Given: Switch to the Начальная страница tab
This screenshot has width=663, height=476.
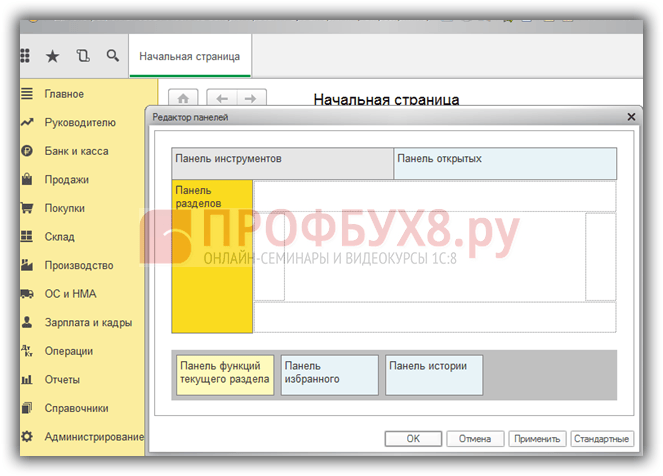Looking at the screenshot, I should [189, 56].
